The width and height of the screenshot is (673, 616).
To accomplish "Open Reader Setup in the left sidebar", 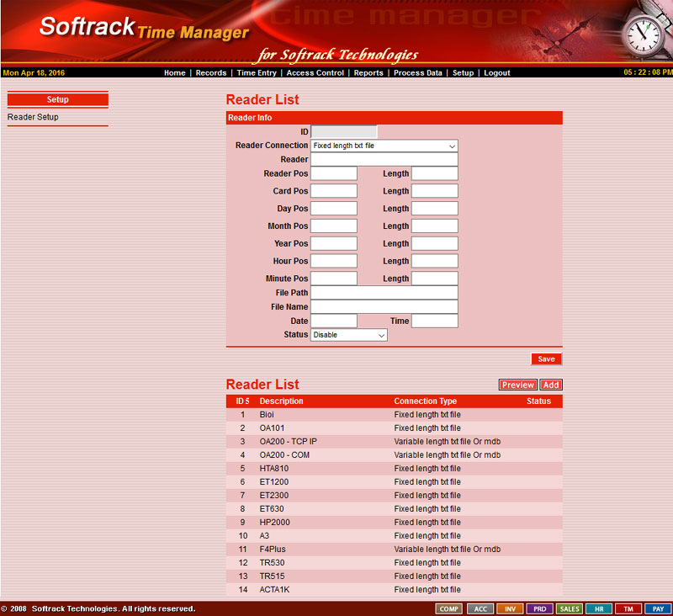I will 33,117.
